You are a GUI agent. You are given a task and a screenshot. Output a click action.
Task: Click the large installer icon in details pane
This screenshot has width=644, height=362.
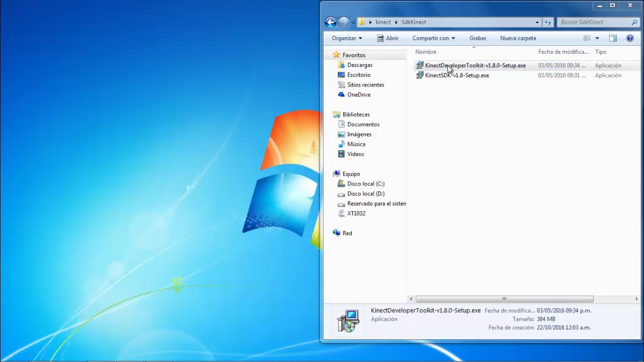(x=348, y=320)
